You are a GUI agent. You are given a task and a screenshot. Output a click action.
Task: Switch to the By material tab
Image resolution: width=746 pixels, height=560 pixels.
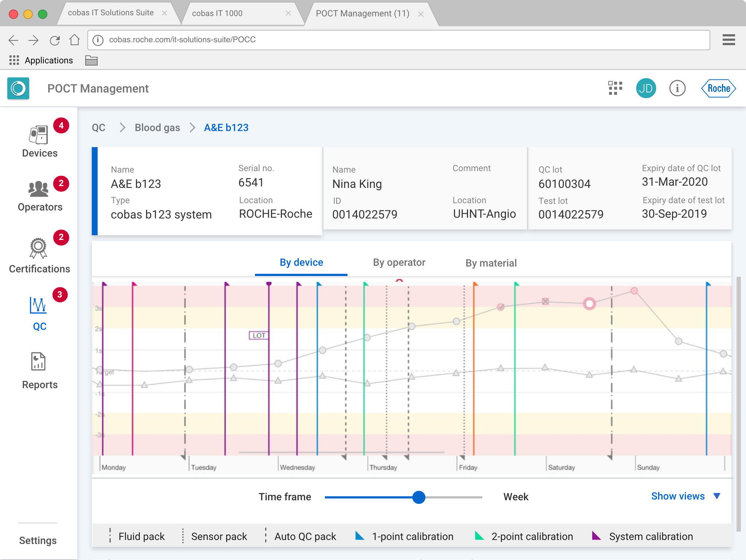tap(491, 263)
